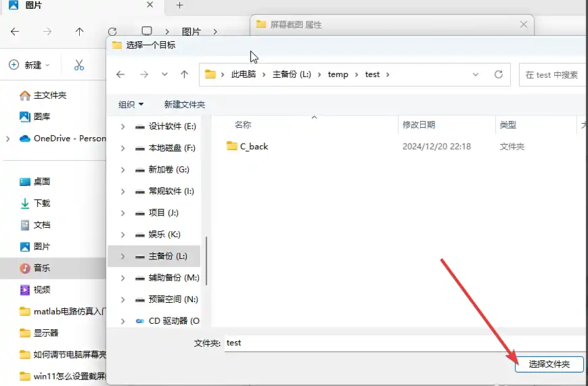The height and width of the screenshot is (386, 588).
Task: Expand the 主备份 (L:) tree node
Action: 122,256
